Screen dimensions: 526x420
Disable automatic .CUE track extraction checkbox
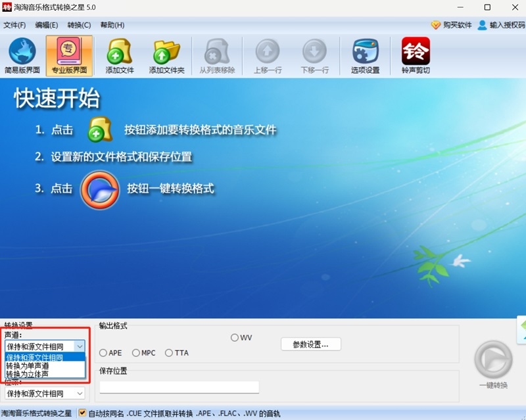pyautogui.click(x=82, y=413)
